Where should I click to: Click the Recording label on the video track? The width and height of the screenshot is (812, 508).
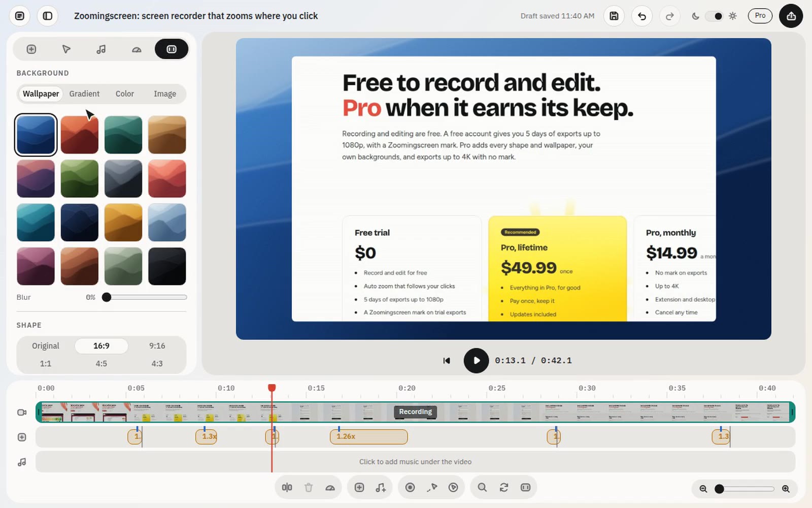tap(415, 412)
